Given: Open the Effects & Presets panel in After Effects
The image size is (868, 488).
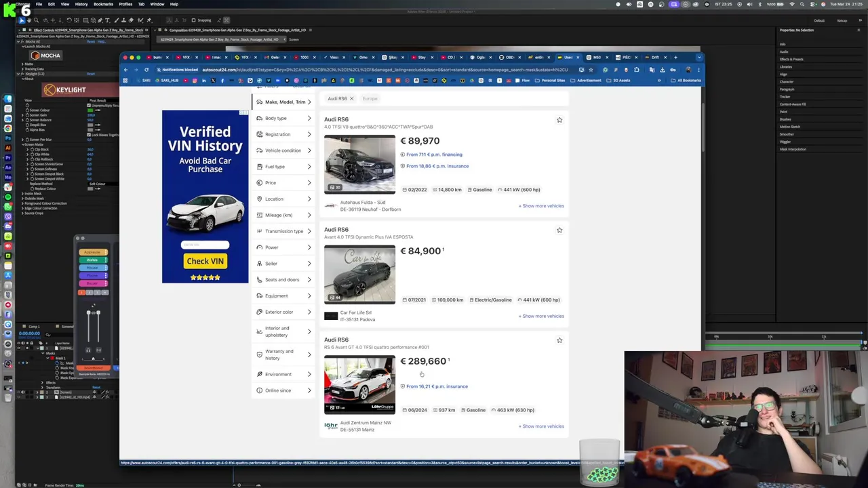Looking at the screenshot, I should tap(791, 59).
